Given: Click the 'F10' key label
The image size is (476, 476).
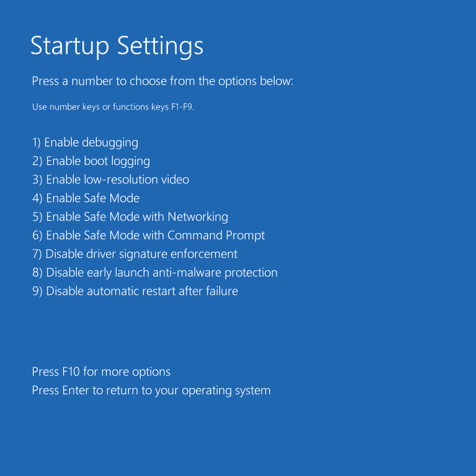Looking at the screenshot, I should point(71,372).
